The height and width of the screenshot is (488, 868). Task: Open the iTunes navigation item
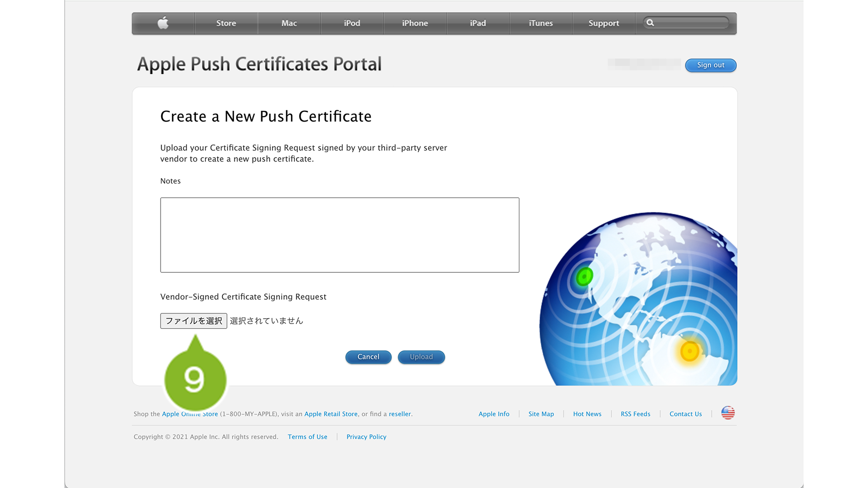pyautogui.click(x=541, y=23)
